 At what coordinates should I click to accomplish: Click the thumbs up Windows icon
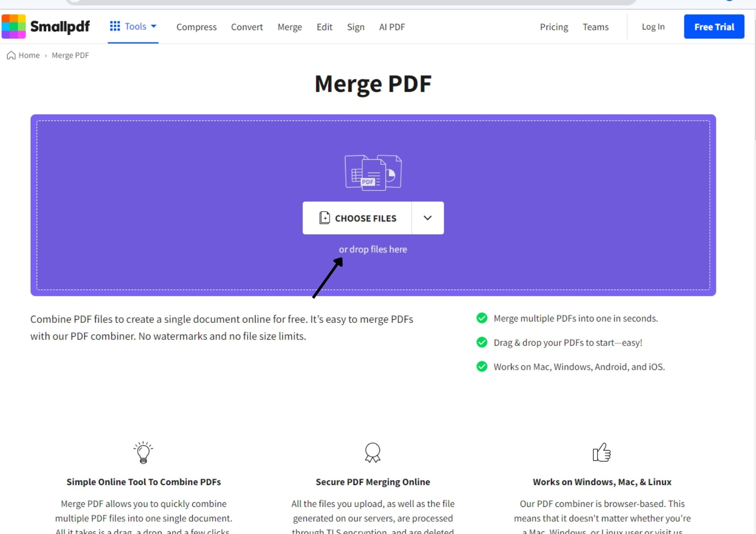(601, 452)
